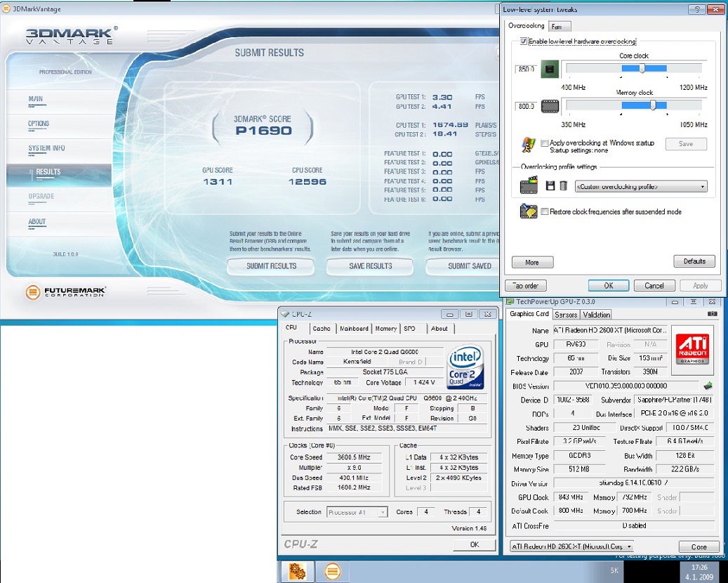
Task: Open the Custom overclocking profile dropdown
Action: [641, 187]
